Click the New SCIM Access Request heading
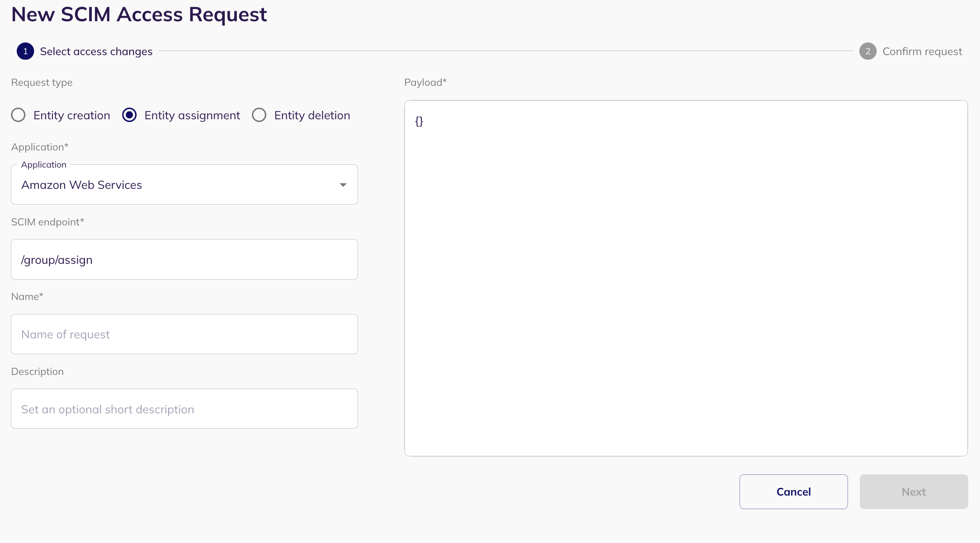Viewport: 980px width, 543px height. (x=139, y=14)
